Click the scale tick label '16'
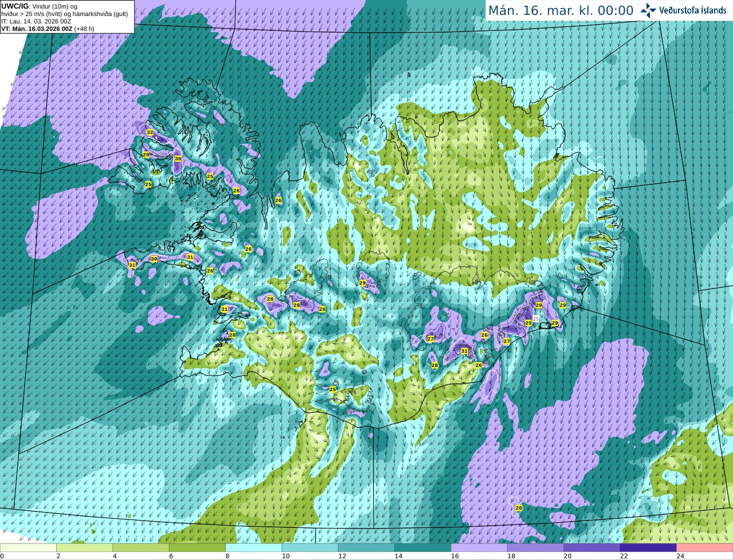 [455, 556]
